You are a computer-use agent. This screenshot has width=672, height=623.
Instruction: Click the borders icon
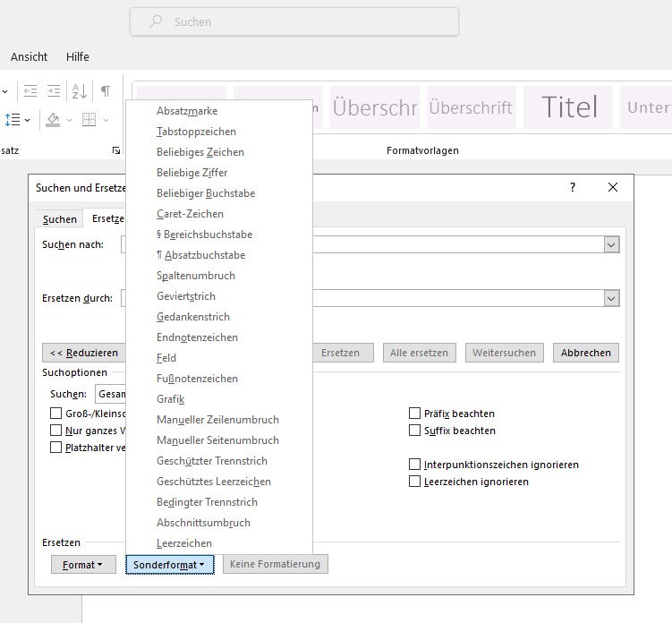coord(89,120)
